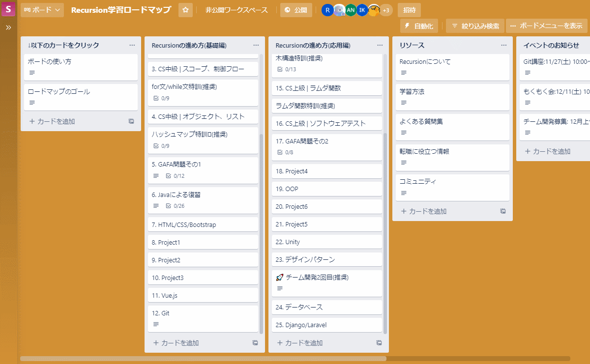
Task: Click description icon on Git講座 event card
Action: coord(528,73)
